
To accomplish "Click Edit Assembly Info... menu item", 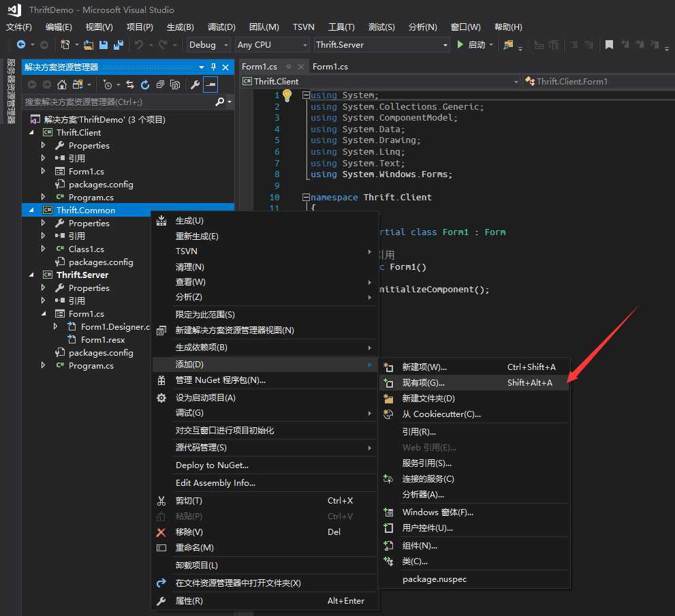I will [x=265, y=483].
